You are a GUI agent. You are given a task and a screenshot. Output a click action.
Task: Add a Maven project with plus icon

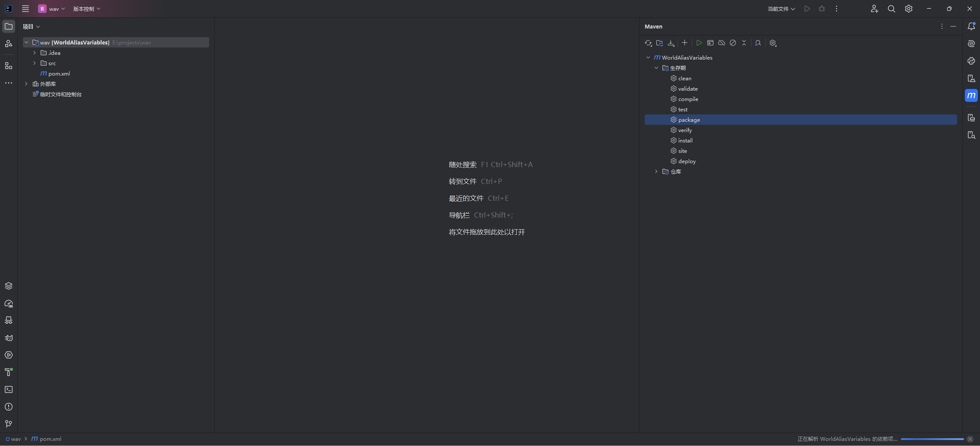tap(684, 43)
